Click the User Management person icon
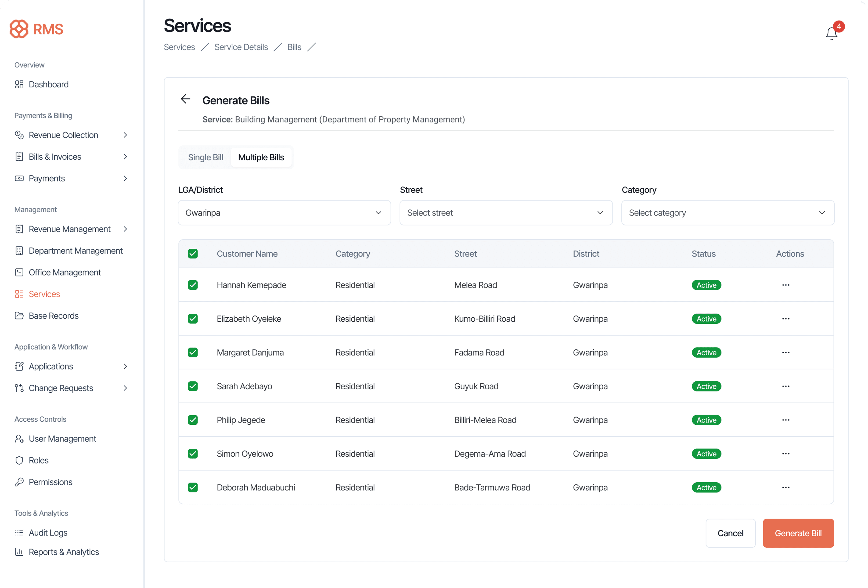Screen dimensions: 868x588 pos(19,439)
